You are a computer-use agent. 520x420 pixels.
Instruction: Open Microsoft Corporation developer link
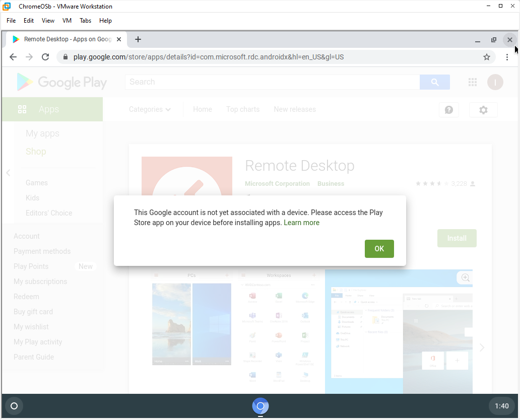[x=277, y=184]
